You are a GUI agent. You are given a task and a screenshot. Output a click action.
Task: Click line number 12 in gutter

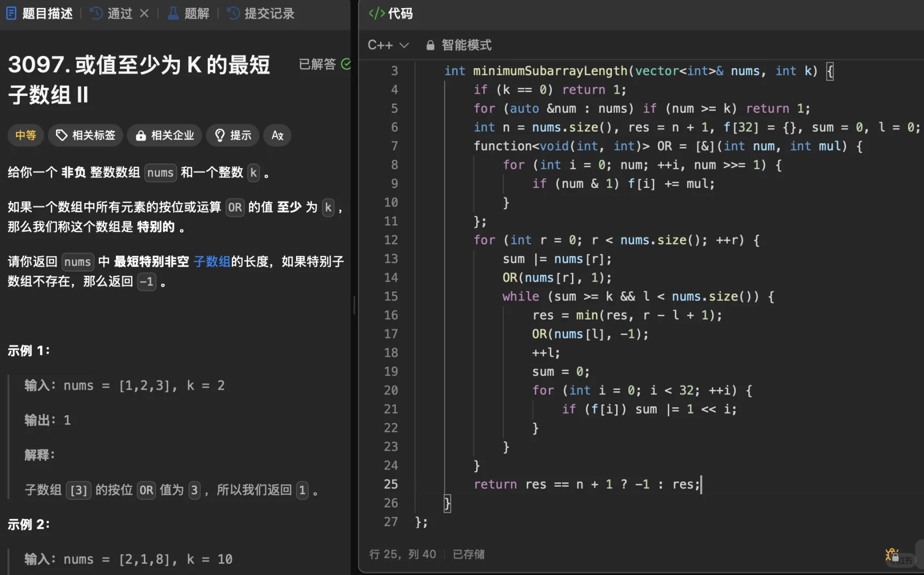pyautogui.click(x=391, y=240)
